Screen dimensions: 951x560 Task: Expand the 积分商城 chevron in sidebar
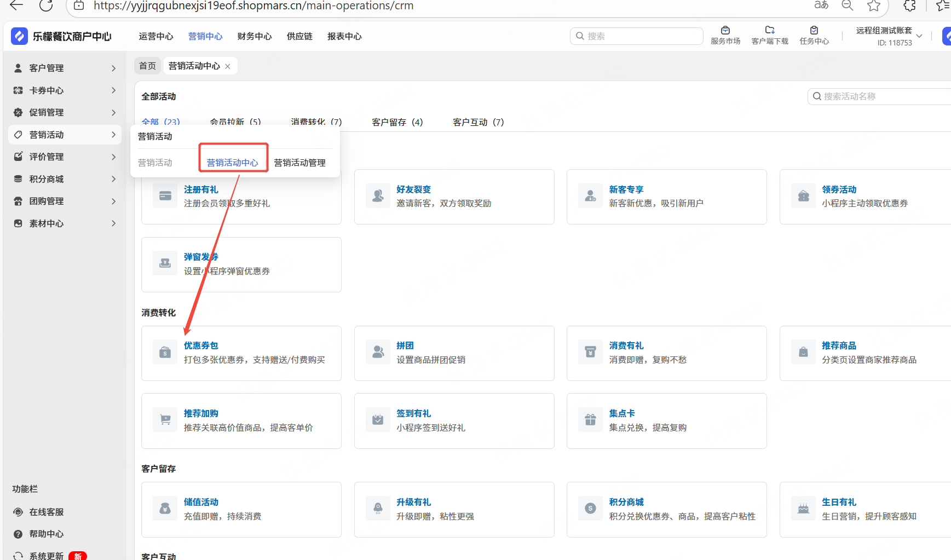[x=113, y=179]
